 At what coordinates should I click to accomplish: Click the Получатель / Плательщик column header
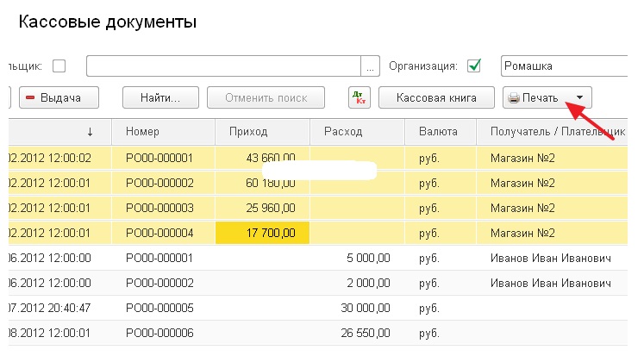[x=552, y=132]
